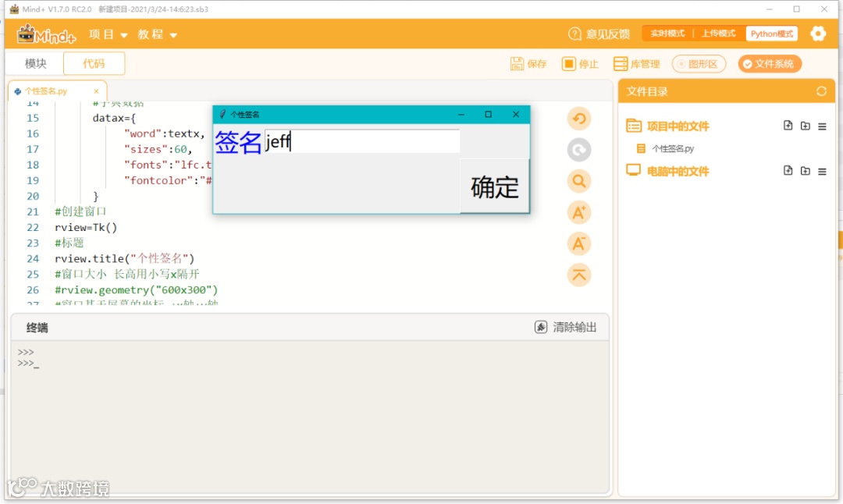The width and height of the screenshot is (843, 504).
Task: Refresh the 文件目录 file directory
Action: [x=821, y=91]
